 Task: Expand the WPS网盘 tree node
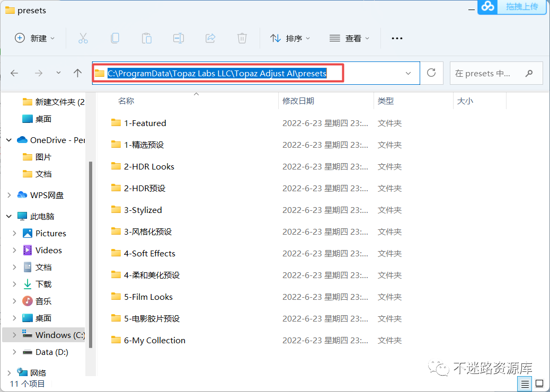tap(9, 195)
